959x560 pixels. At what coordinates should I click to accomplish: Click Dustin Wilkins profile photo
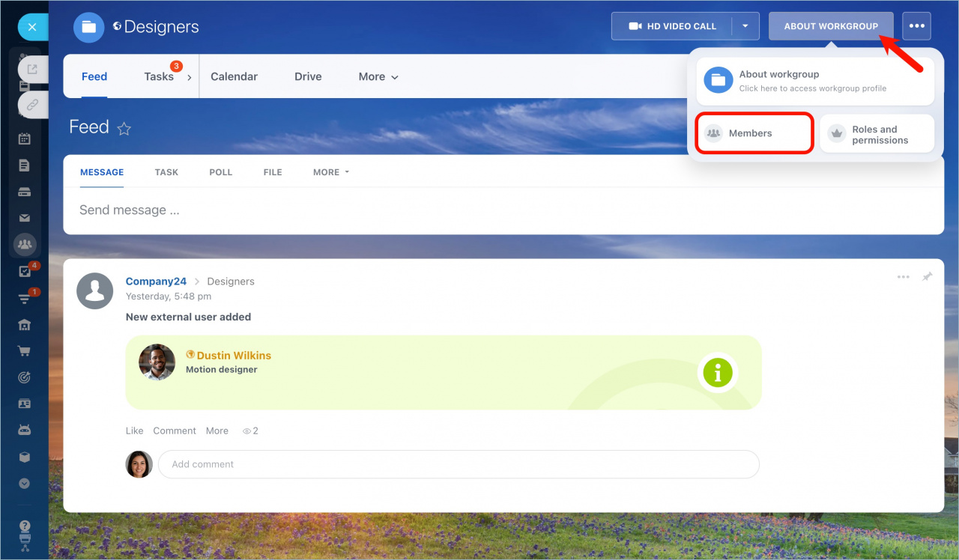click(157, 362)
